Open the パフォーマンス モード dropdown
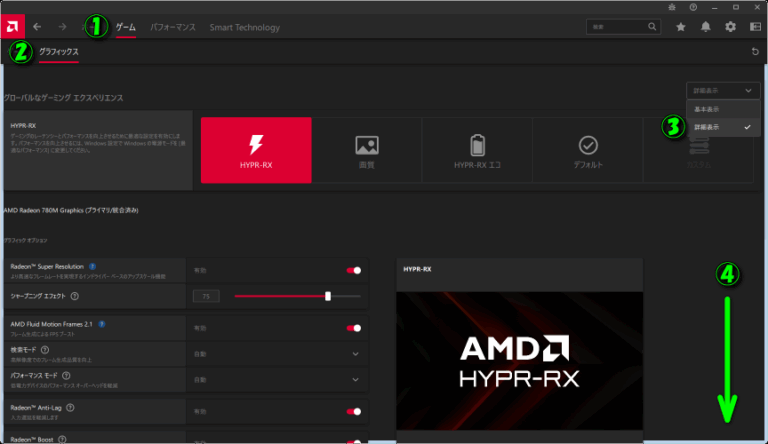 (355, 380)
